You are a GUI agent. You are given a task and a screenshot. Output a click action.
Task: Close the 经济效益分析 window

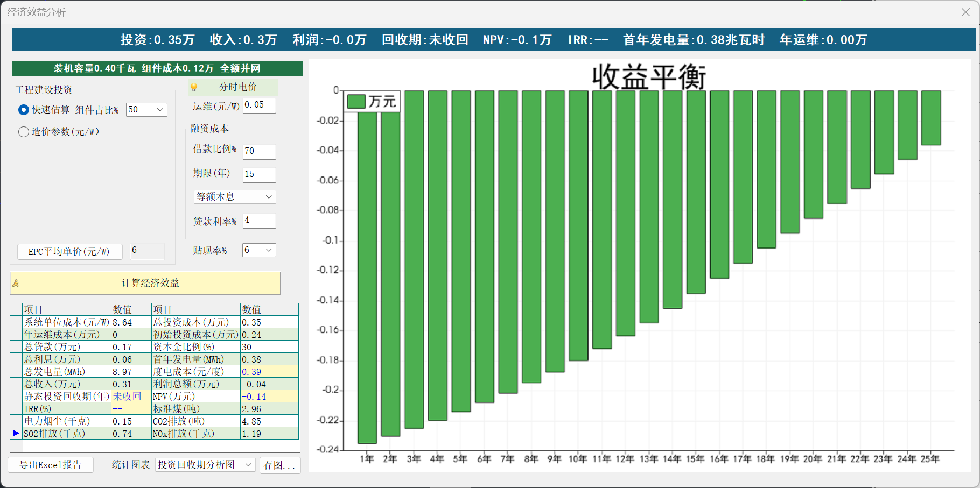[965, 12]
